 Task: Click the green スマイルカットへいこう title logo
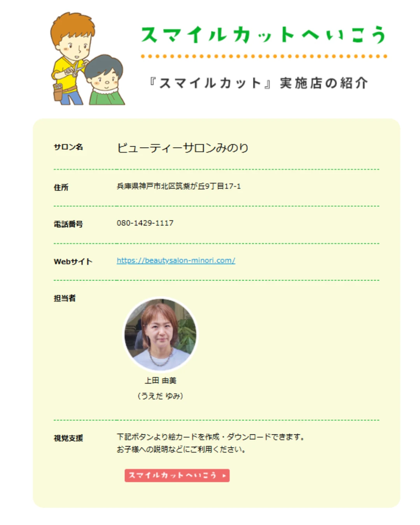pyautogui.click(x=263, y=35)
